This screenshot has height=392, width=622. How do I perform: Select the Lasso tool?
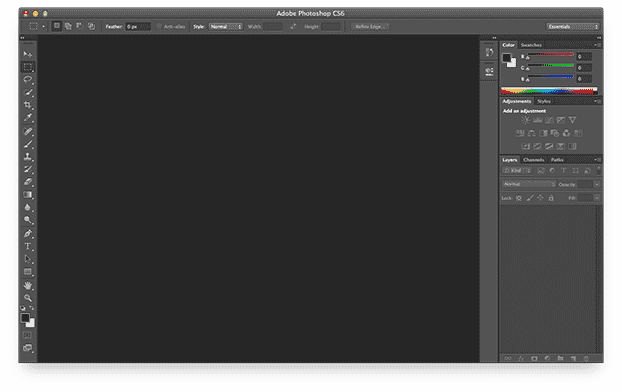tap(27, 79)
